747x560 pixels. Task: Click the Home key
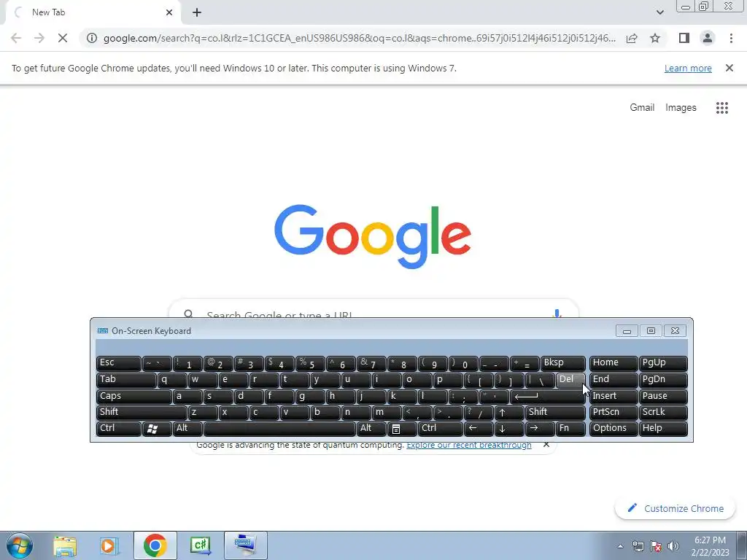click(613, 363)
